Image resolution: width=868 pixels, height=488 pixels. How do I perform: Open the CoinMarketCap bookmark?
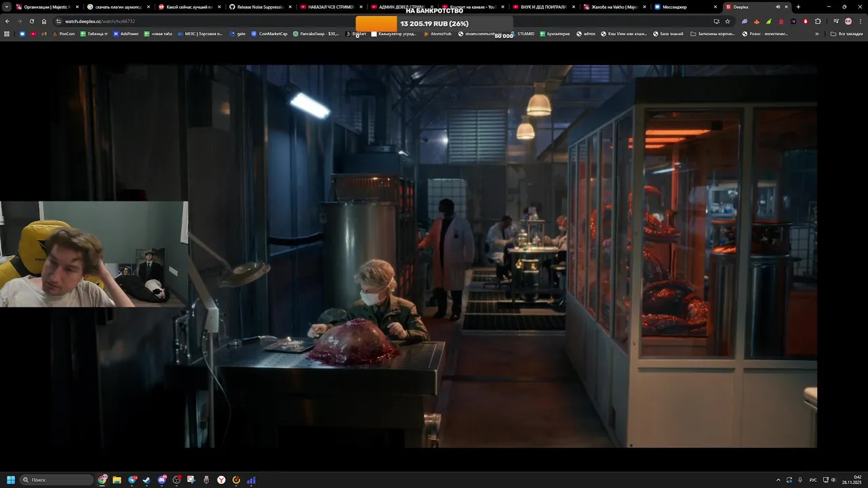[x=269, y=33]
